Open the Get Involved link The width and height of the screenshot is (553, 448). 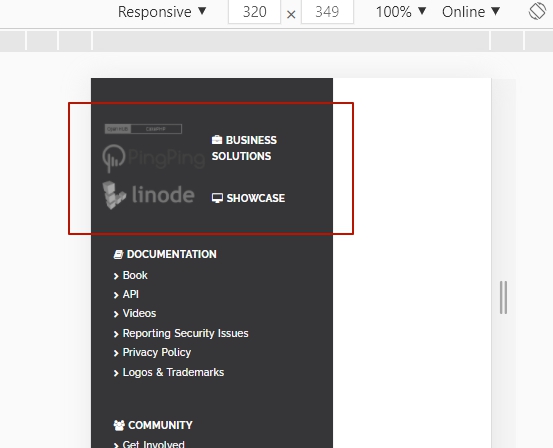click(153, 444)
